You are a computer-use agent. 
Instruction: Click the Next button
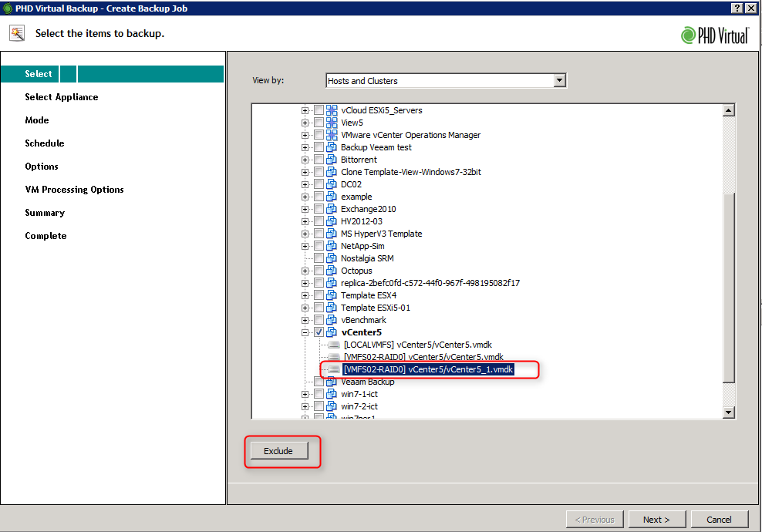click(x=656, y=520)
